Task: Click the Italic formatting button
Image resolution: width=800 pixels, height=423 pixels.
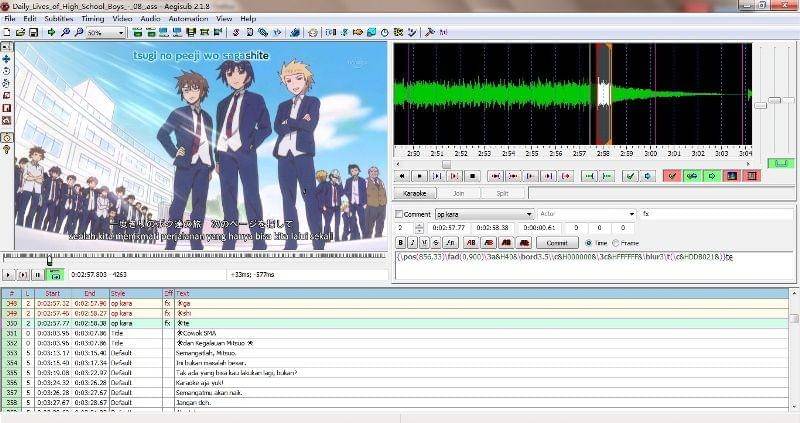Action: (412, 242)
